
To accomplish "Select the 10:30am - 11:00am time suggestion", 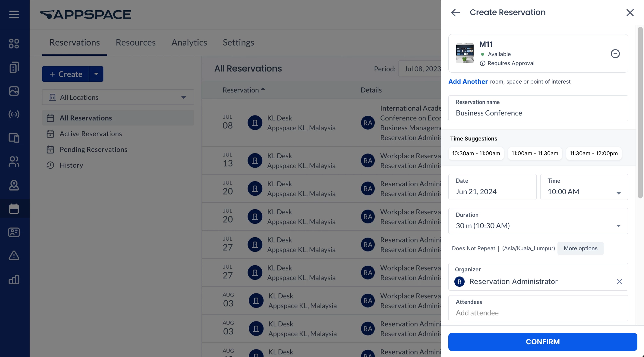I will (476, 153).
